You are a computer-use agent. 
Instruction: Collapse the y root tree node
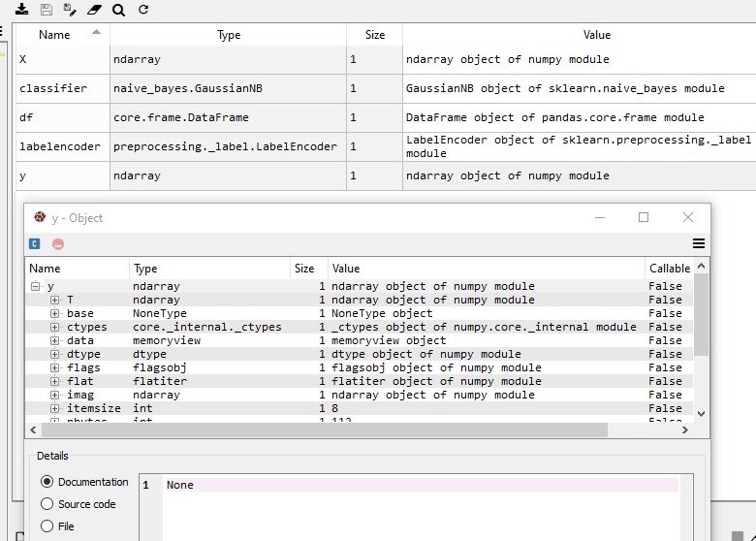point(36,287)
